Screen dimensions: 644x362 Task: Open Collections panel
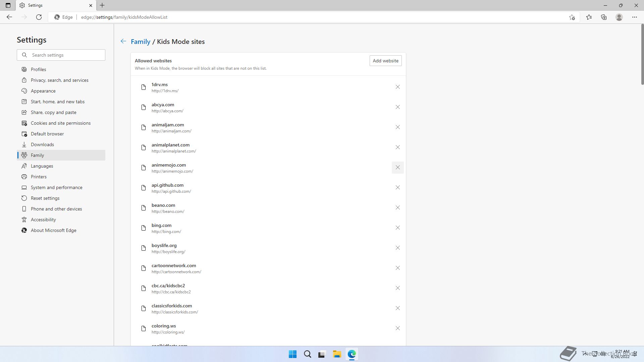pyautogui.click(x=604, y=17)
